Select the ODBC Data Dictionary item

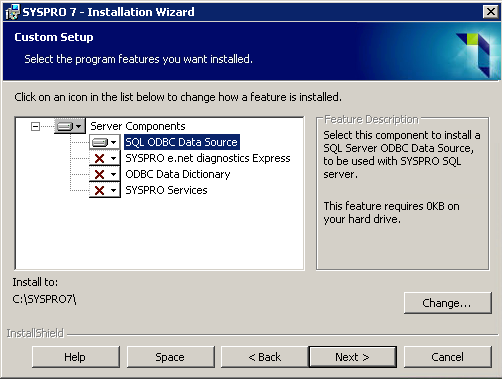click(178, 174)
